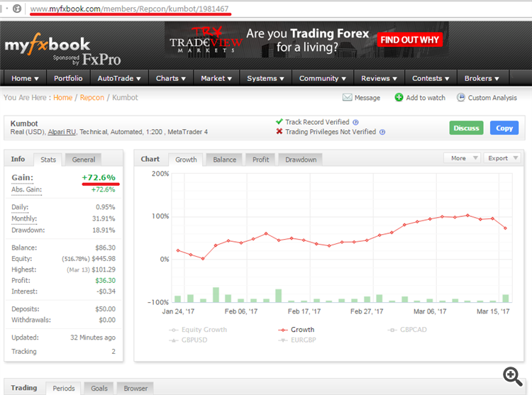Click the help icon beside Track Record Verified
Screen dimensions: 532x395
355,123
